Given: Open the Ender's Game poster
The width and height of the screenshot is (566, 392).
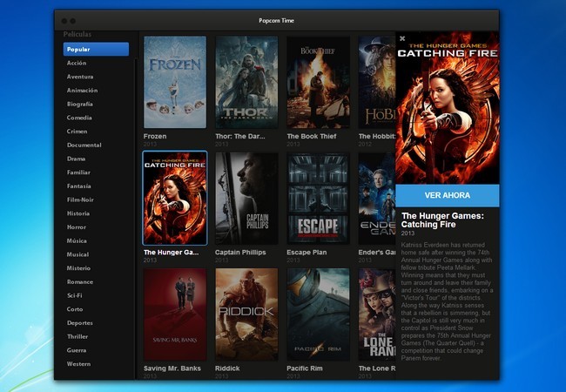Looking at the screenshot, I should pyautogui.click(x=377, y=198).
